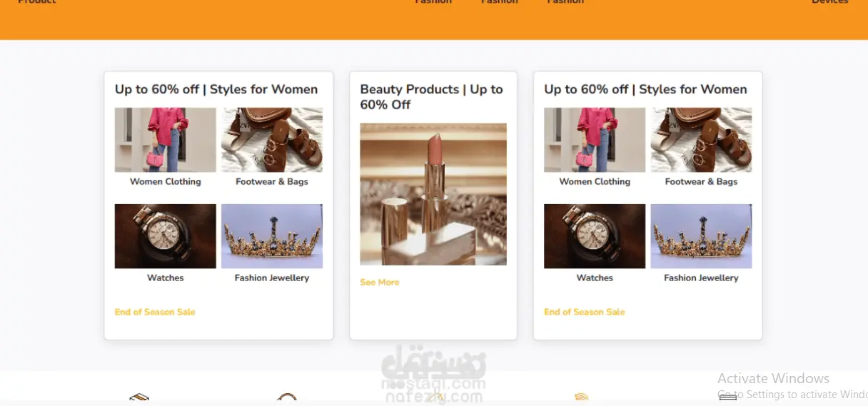The height and width of the screenshot is (406, 868).
Task: Select Footwear & Bags photo in left card
Action: (x=272, y=140)
